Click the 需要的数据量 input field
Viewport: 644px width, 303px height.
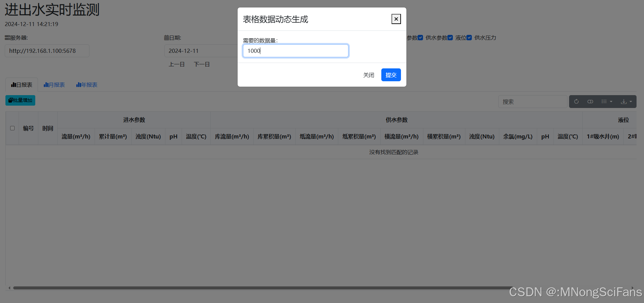coord(296,51)
